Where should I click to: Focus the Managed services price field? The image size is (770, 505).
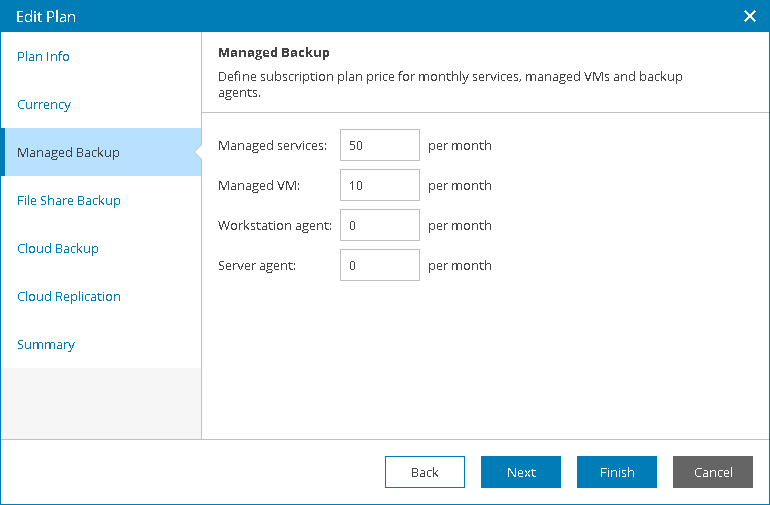(x=380, y=145)
